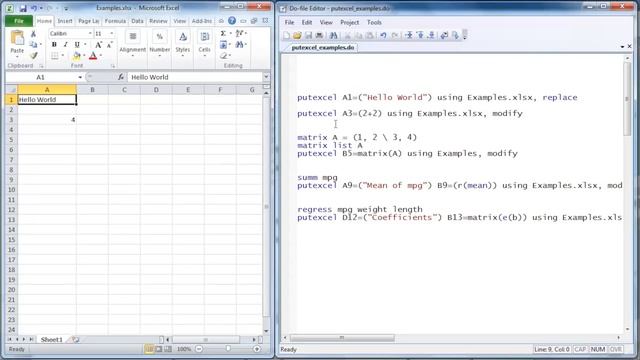640x360 pixels.
Task: Click the Format Painter brush in Excel
Action: click(33, 55)
